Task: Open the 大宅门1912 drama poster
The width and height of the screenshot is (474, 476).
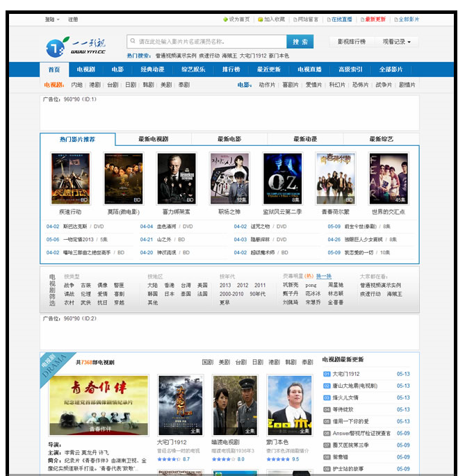Action: pos(181,405)
